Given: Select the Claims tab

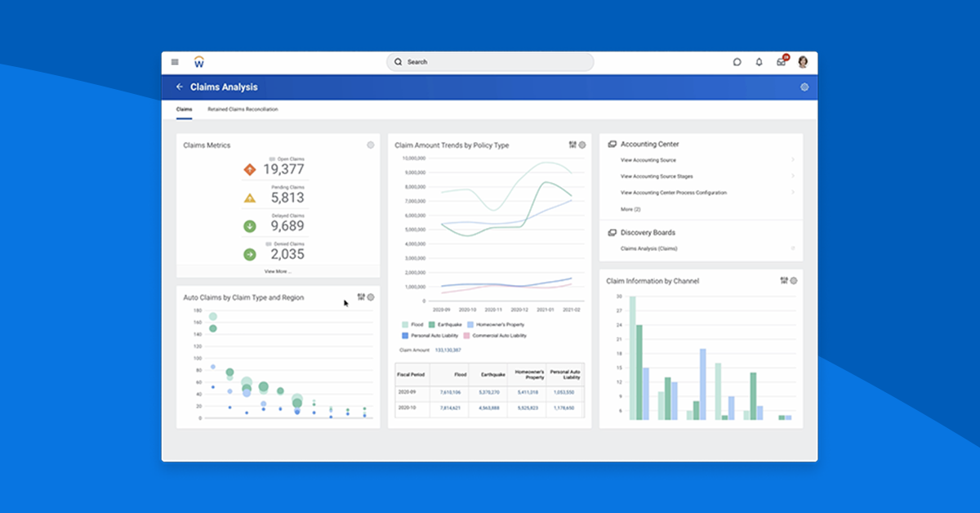Looking at the screenshot, I should 185,108.
